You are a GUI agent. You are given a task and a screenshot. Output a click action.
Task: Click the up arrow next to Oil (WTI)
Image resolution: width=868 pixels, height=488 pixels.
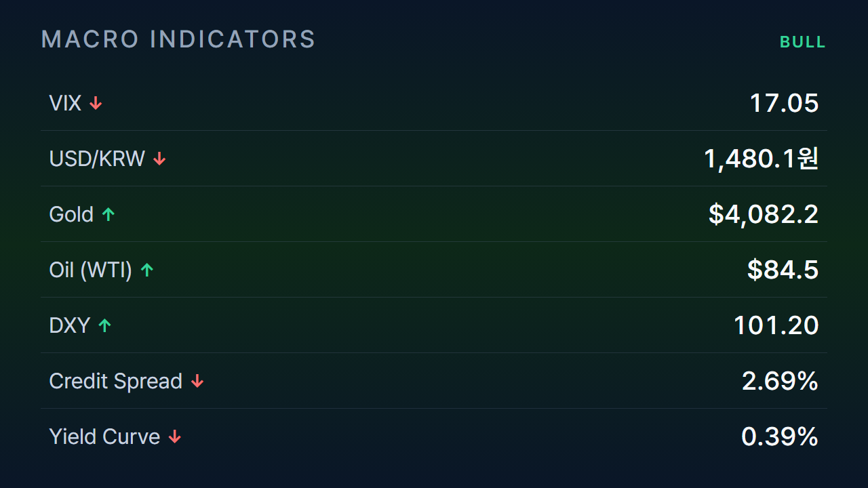click(147, 270)
